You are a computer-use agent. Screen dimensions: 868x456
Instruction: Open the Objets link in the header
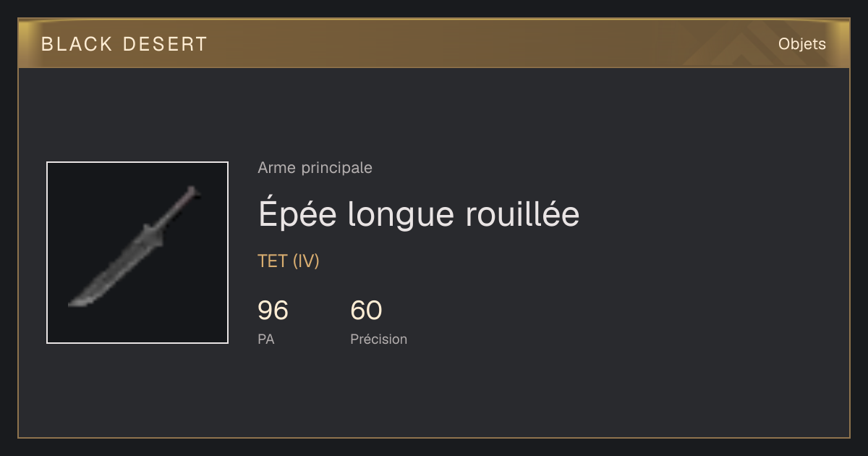coord(802,44)
